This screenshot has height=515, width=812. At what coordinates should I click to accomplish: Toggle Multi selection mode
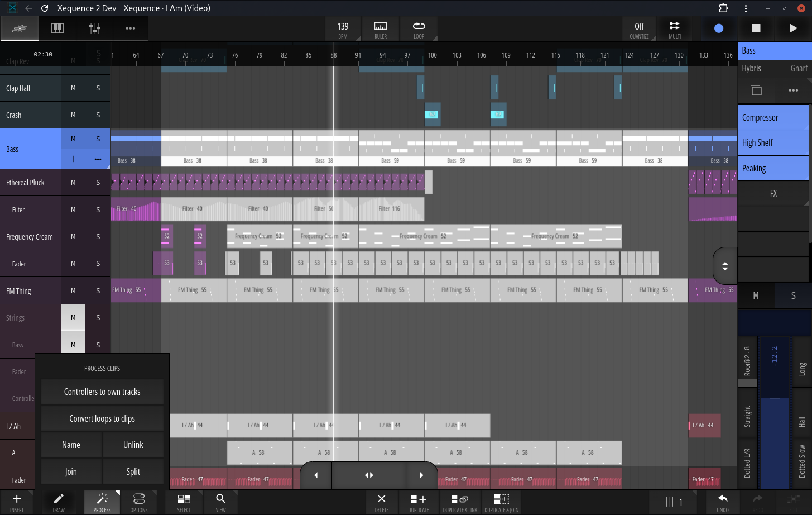coord(675,29)
